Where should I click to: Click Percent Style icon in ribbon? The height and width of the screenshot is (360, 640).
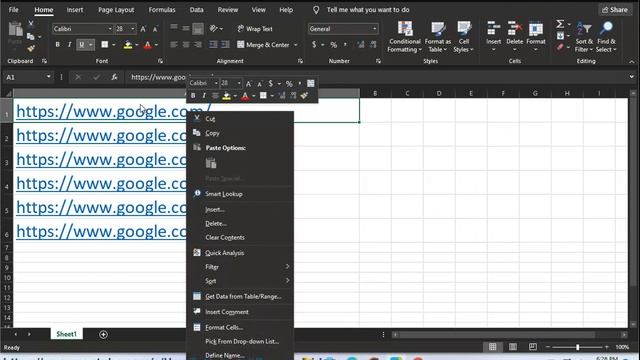333,45
